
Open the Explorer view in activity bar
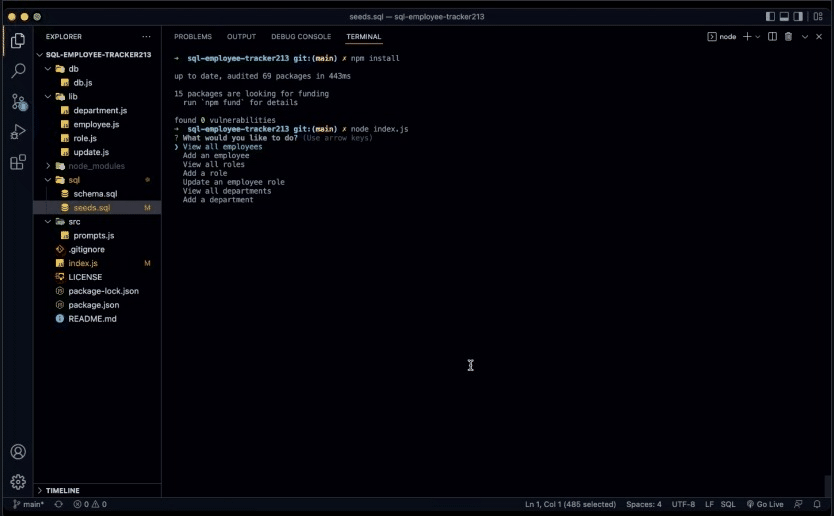click(x=18, y=40)
